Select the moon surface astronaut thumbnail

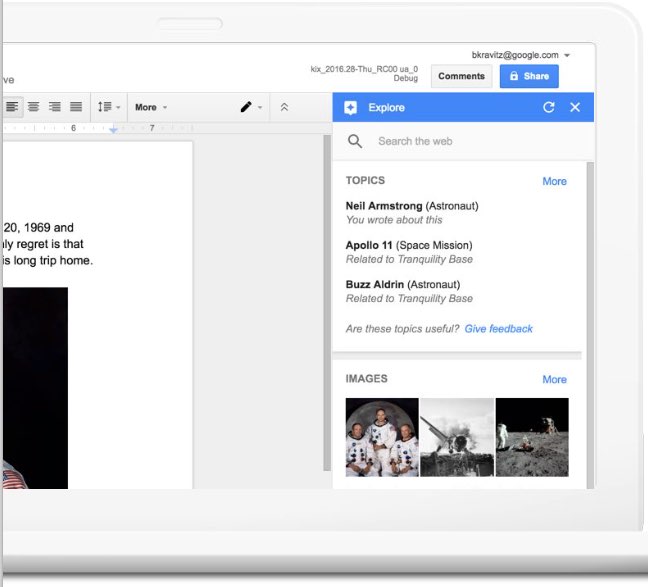pos(532,437)
